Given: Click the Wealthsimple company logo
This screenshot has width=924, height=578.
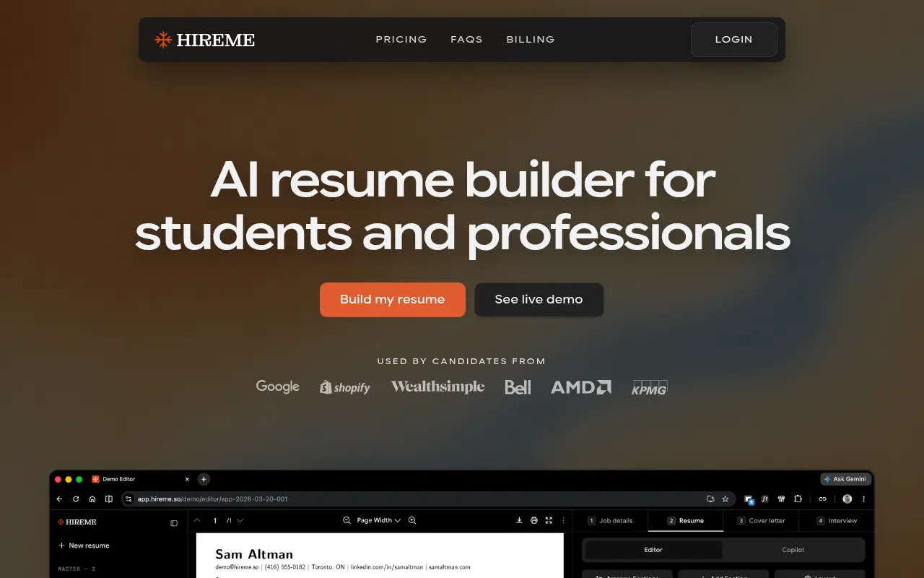Looking at the screenshot, I should point(437,387).
